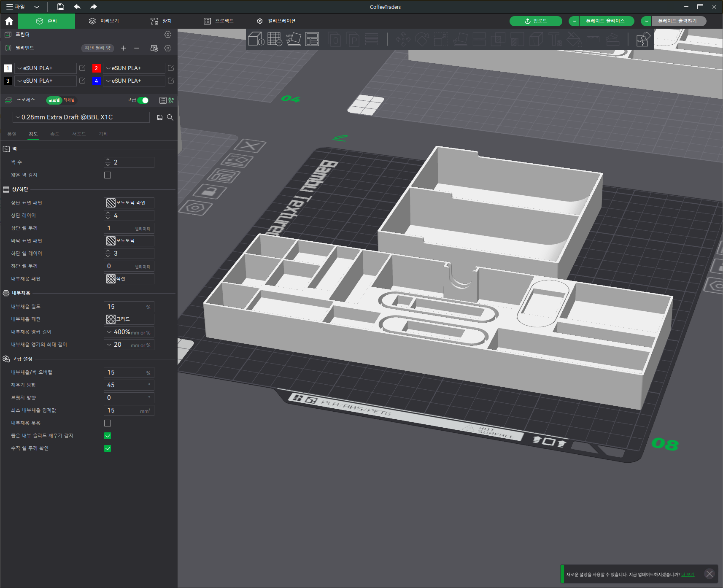Click the Add model cube icon
723x588 pixels.
pyautogui.click(x=256, y=39)
